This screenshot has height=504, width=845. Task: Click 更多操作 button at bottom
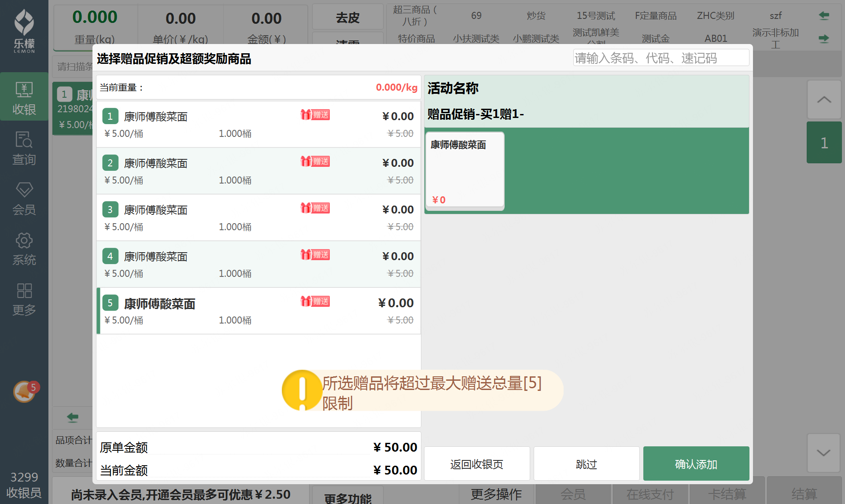(x=496, y=494)
